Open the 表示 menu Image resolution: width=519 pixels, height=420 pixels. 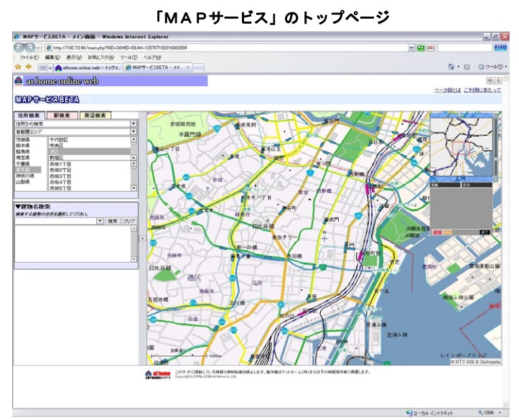[74, 57]
